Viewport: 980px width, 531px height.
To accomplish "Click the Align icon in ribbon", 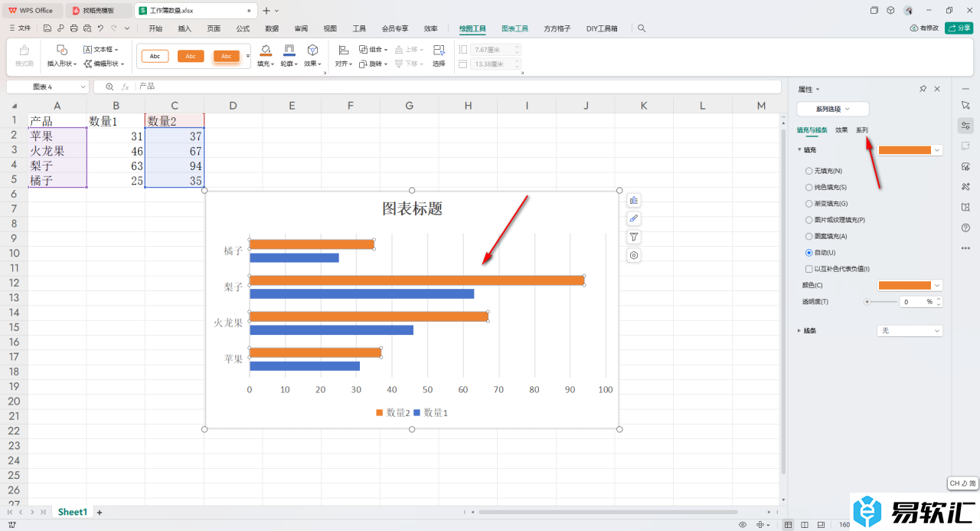I will click(343, 50).
